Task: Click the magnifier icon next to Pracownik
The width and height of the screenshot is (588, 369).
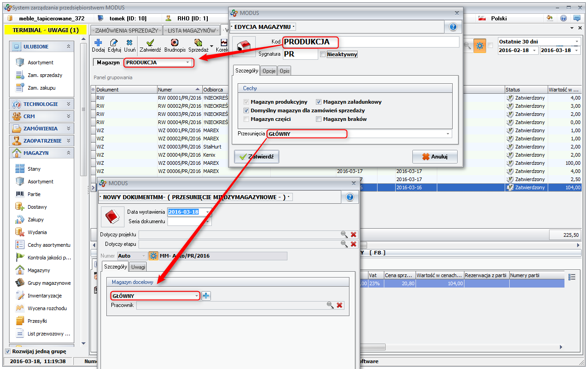Action: (330, 305)
